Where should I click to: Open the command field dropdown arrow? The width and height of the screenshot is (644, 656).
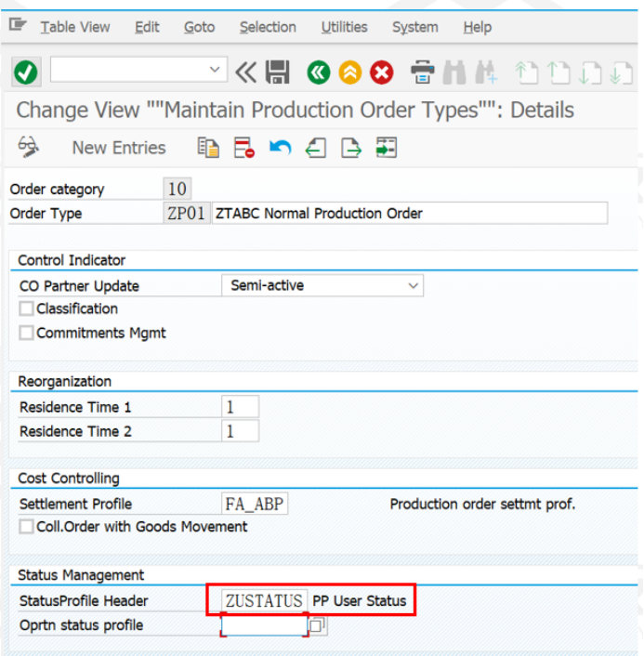point(215,70)
